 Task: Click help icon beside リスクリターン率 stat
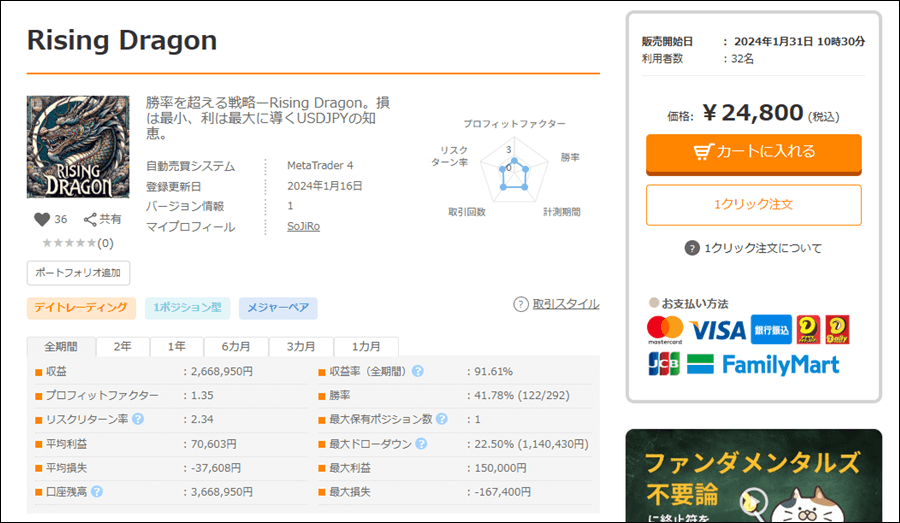click(137, 418)
